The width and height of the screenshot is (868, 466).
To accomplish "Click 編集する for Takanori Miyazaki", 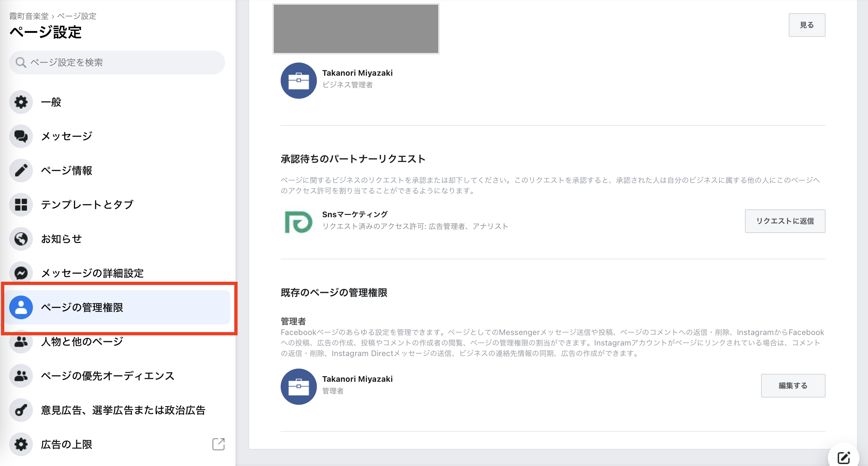I will (793, 385).
